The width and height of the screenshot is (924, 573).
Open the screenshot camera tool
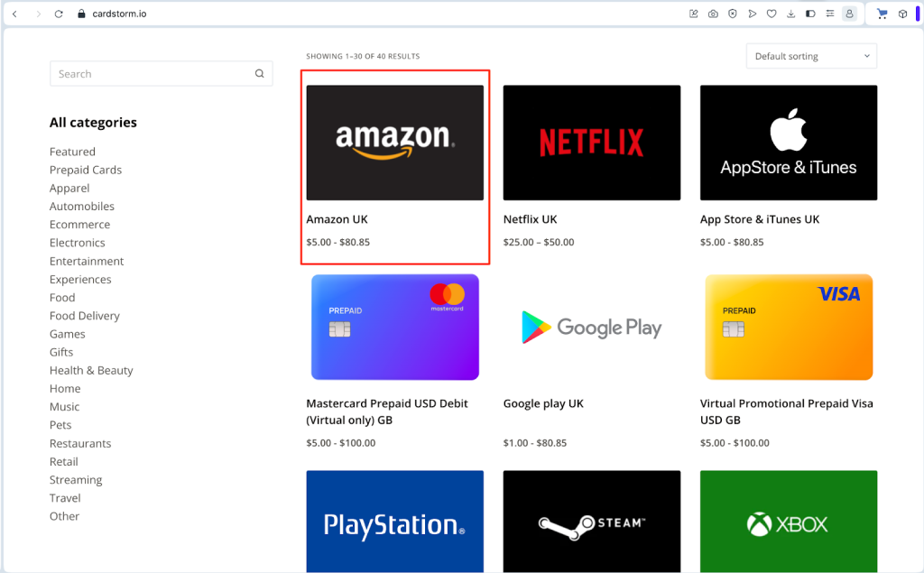[x=713, y=14]
